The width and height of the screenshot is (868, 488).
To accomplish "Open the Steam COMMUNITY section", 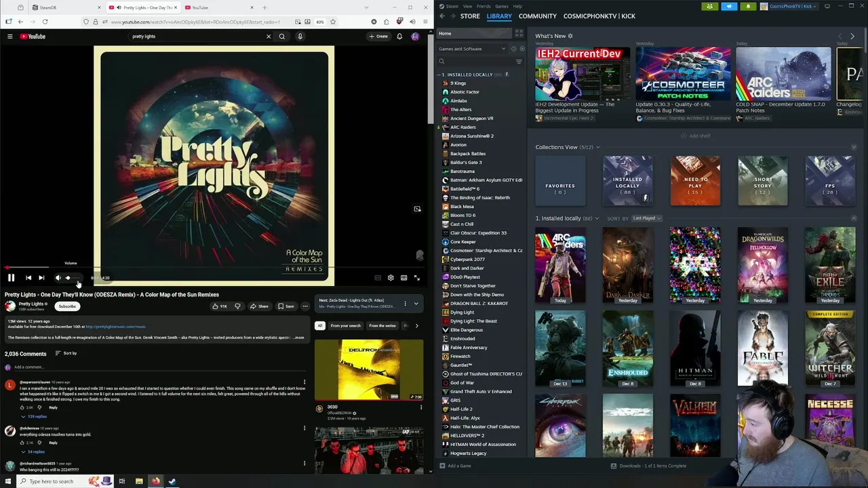I will pyautogui.click(x=538, y=16).
